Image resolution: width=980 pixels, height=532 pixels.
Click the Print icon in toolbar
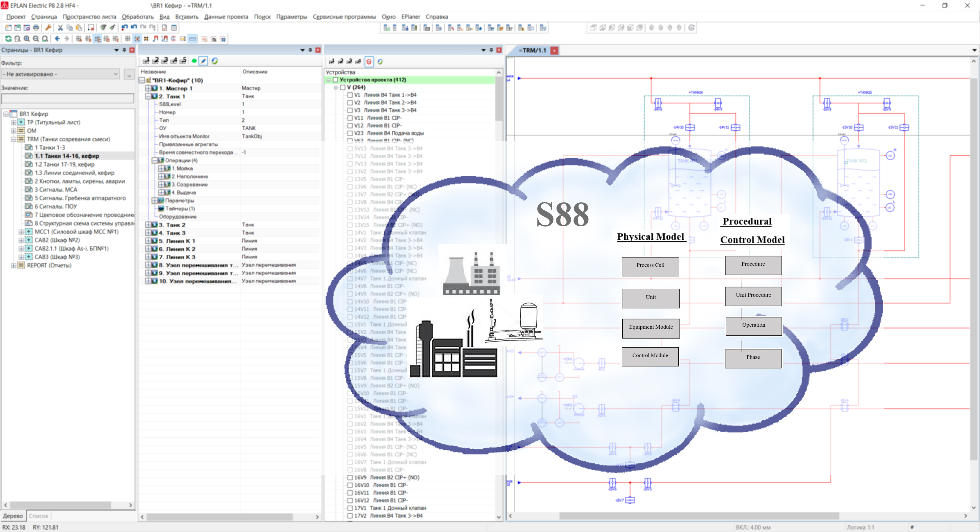[x=36, y=28]
